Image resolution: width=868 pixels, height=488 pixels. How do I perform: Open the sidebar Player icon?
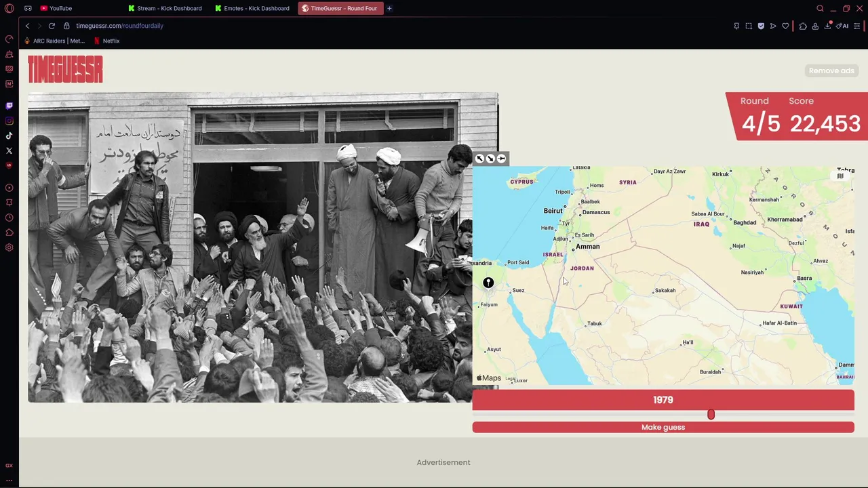9,188
